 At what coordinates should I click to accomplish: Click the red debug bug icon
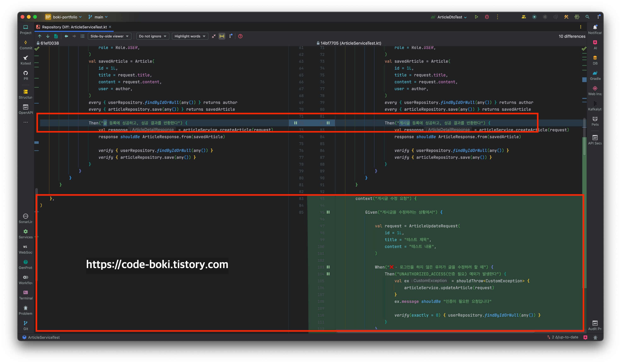click(487, 17)
